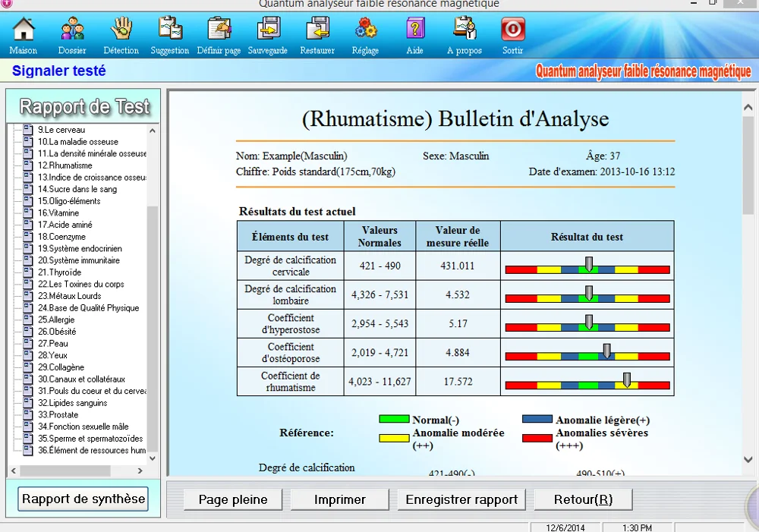Image resolution: width=759 pixels, height=532 pixels.
Task: Open Réglage settings gears icon
Action: [366, 30]
